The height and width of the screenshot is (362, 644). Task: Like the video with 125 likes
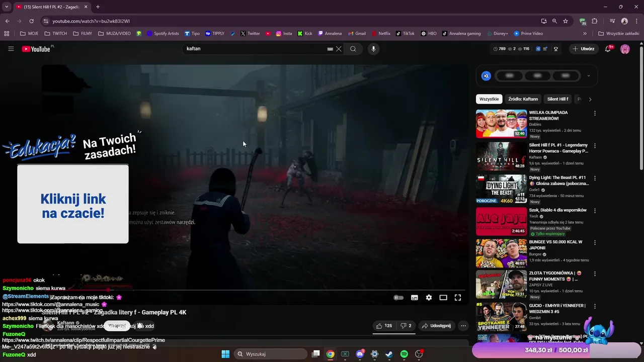click(x=384, y=326)
